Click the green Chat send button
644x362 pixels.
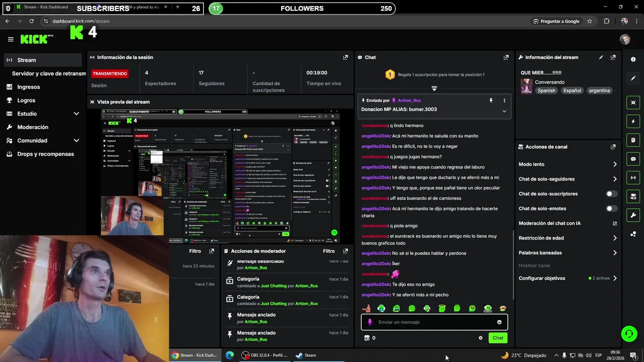coord(498,338)
